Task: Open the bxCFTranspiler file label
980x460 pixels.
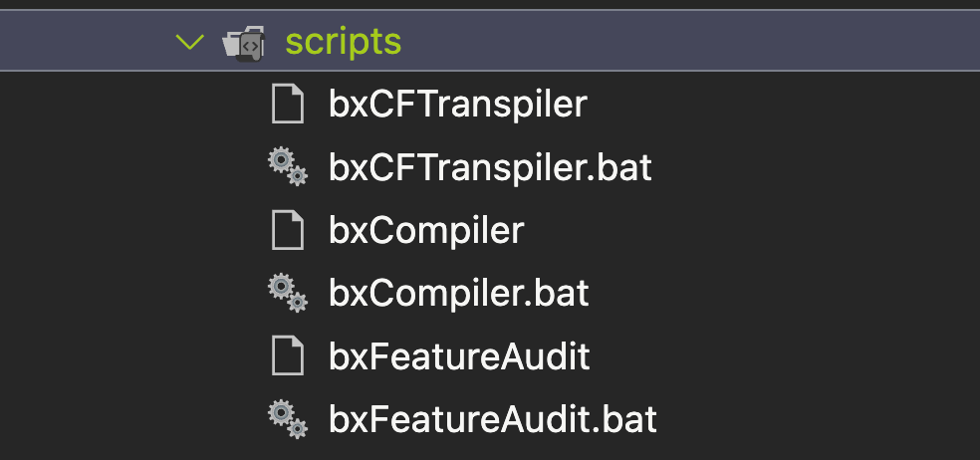Action: click(457, 105)
